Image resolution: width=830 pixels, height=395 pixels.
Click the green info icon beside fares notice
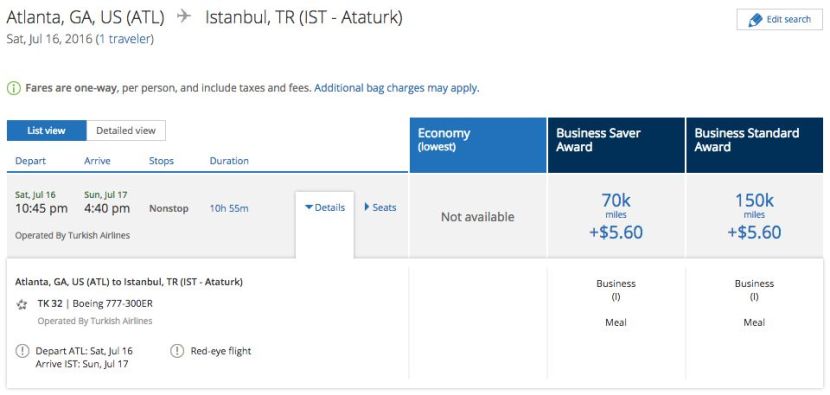[14, 88]
